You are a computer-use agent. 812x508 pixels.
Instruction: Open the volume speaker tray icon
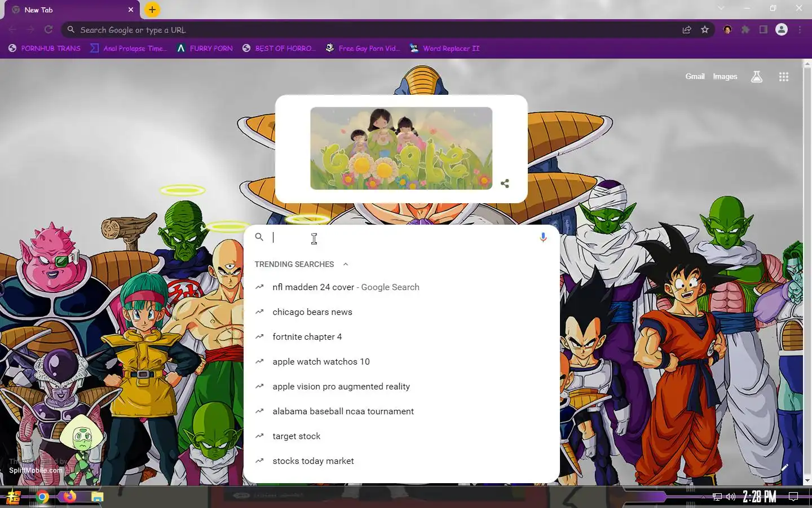point(731,497)
